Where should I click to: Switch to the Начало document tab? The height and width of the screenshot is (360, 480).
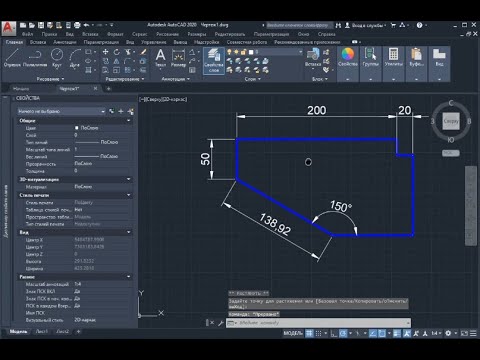21,89
